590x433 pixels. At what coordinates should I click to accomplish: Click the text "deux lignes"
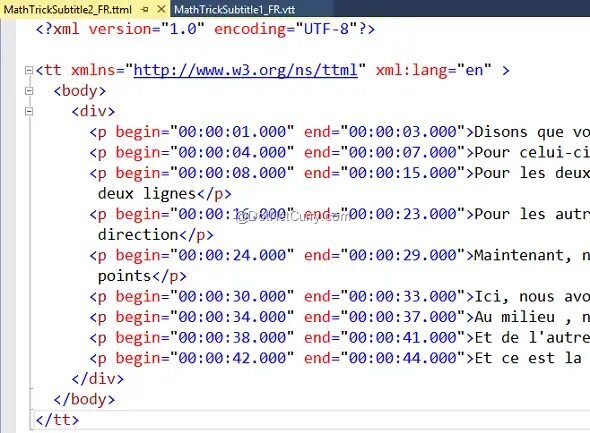[x=147, y=194]
